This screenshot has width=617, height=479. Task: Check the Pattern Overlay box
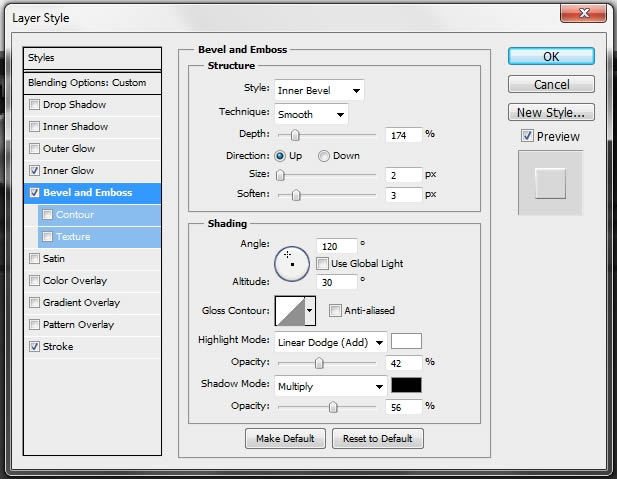pos(35,325)
